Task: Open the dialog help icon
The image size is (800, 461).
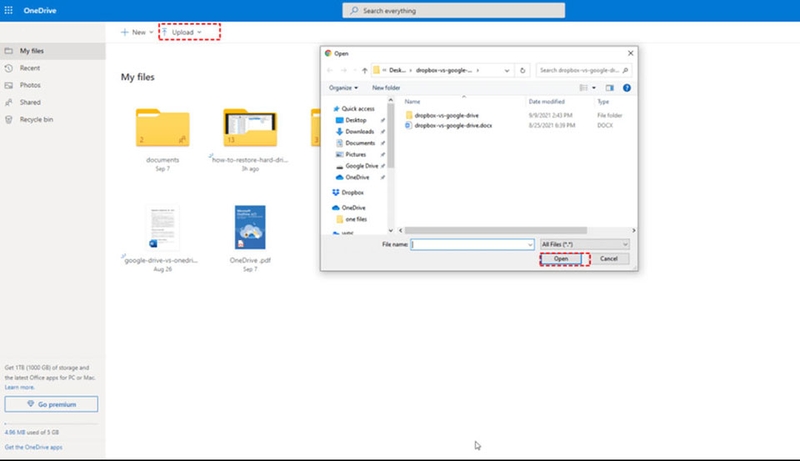Action: click(627, 88)
